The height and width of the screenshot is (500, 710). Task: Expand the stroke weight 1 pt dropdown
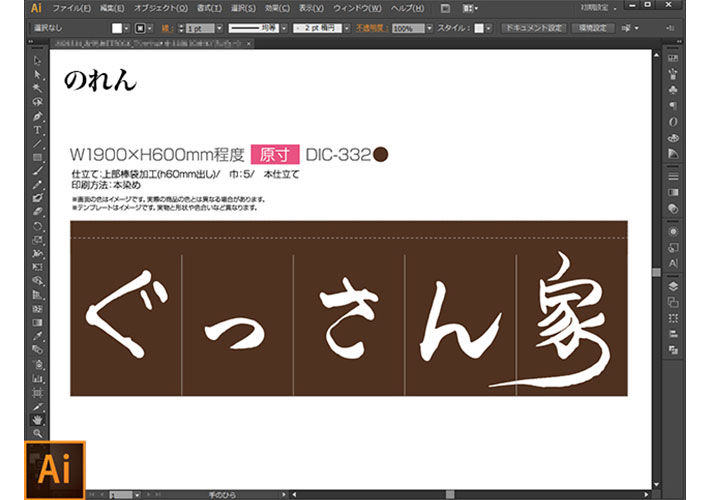pyautogui.click(x=219, y=28)
